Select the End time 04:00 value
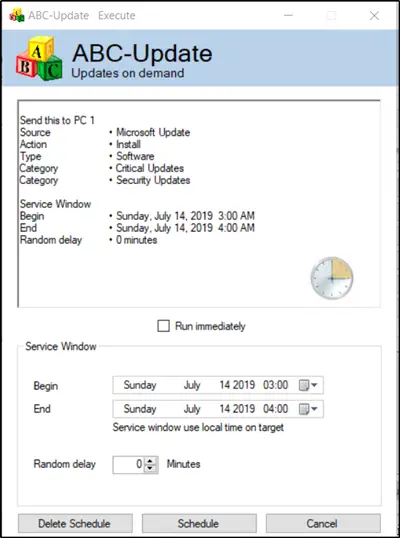Image resolution: width=400 pixels, height=538 pixels. coord(275,409)
